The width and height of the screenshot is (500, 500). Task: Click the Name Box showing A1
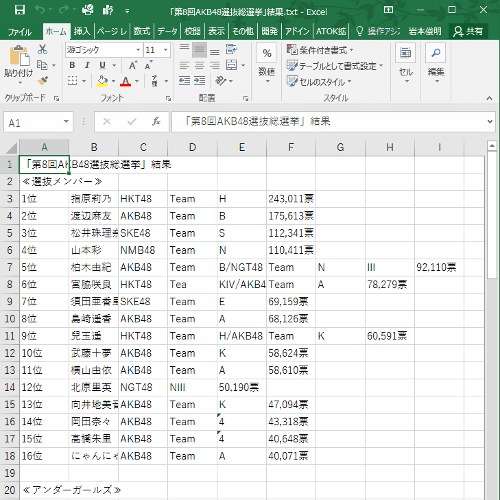38,122
